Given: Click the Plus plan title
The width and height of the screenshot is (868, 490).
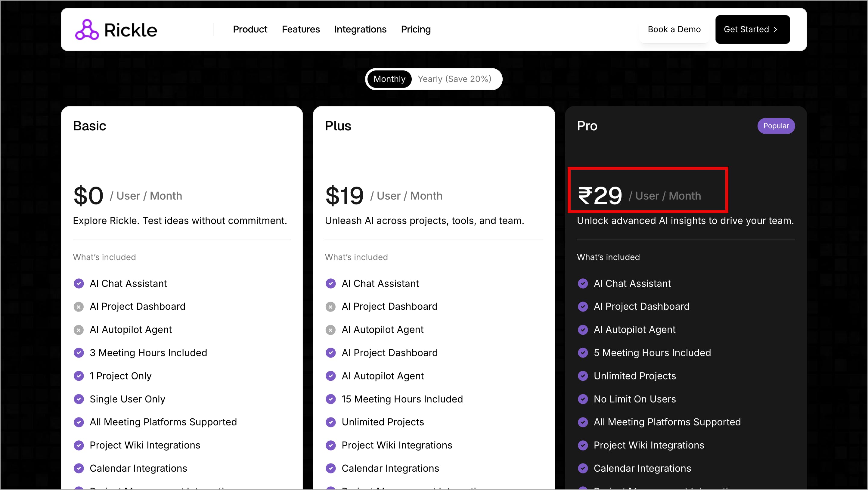Looking at the screenshot, I should tap(338, 126).
